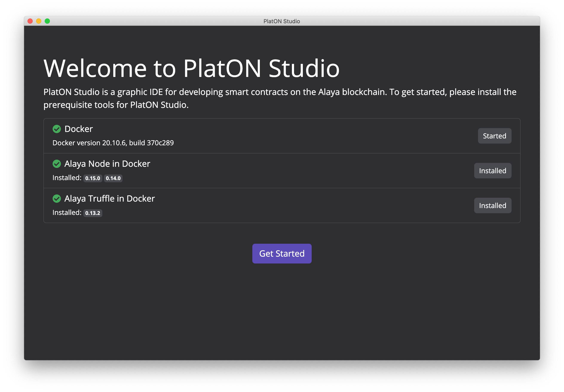
Task: Click the Alaya Truffle in Docker title
Action: pos(110,199)
